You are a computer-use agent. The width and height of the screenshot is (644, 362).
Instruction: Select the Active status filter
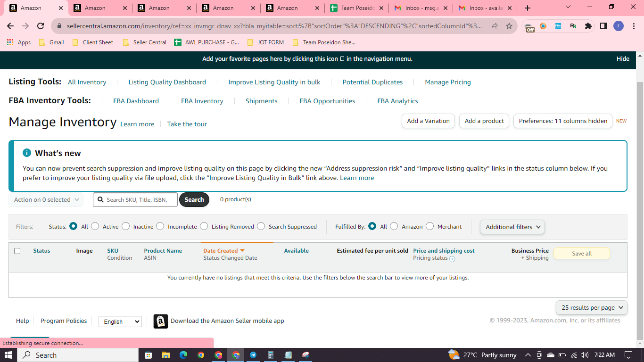95,226
